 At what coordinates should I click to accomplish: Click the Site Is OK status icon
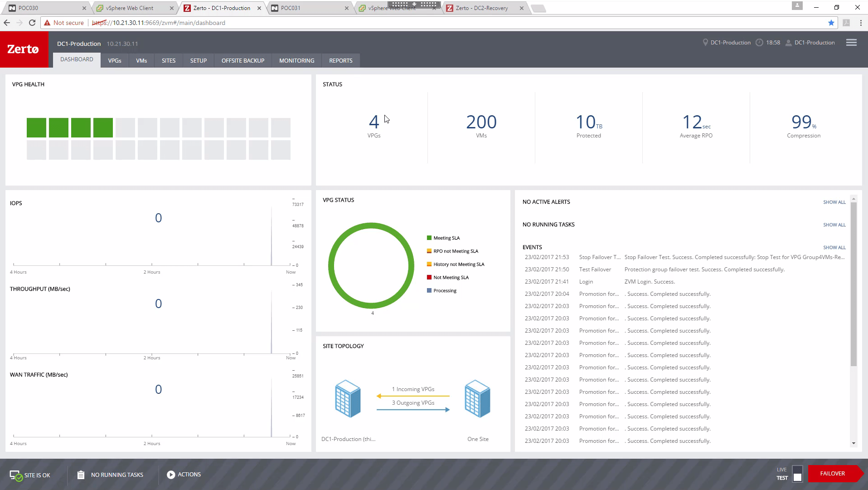pos(15,475)
